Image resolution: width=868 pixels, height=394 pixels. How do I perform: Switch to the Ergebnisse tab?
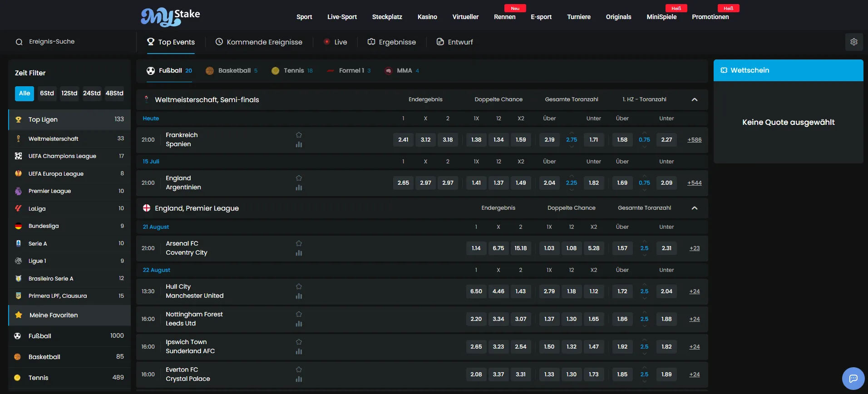coord(391,42)
